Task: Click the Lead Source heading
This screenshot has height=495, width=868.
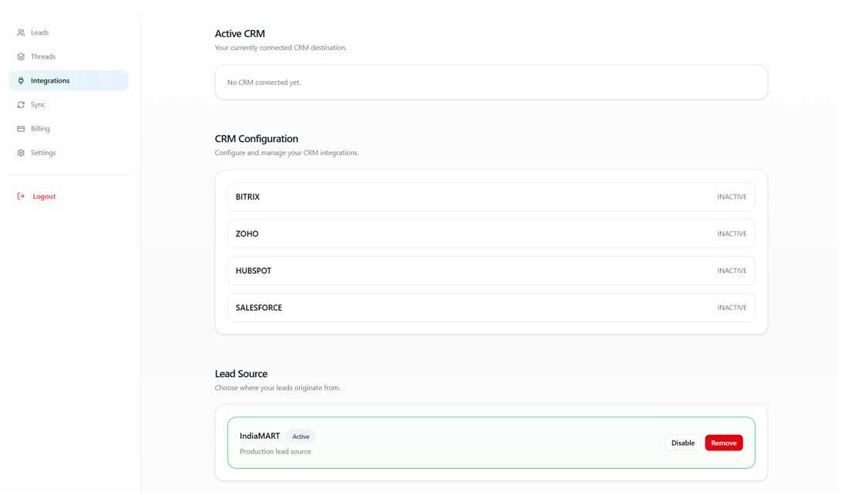Action: click(x=241, y=374)
